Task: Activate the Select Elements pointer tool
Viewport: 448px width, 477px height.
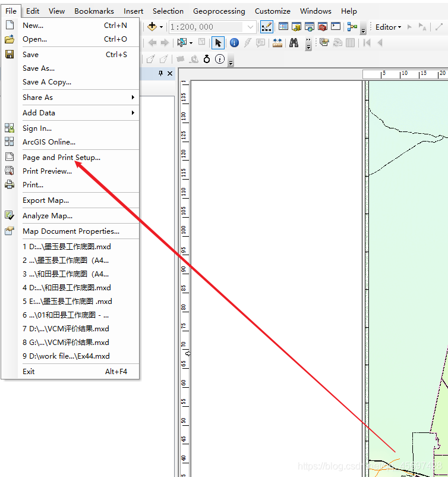Action: click(218, 43)
